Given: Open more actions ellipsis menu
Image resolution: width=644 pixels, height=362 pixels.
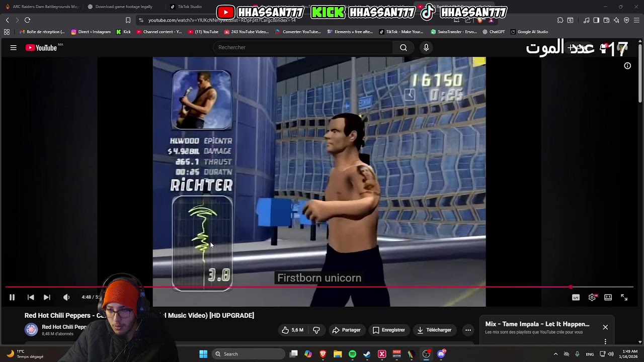Looking at the screenshot, I should click(x=468, y=330).
